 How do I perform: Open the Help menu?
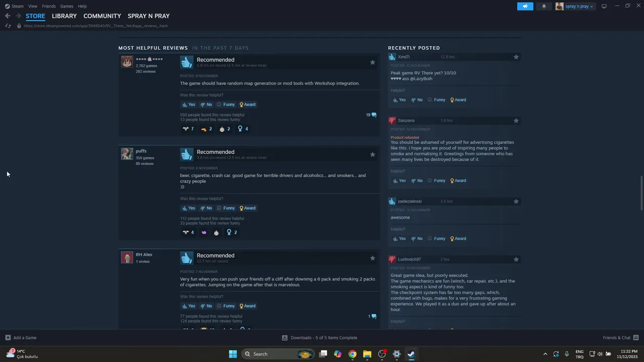coord(82,6)
